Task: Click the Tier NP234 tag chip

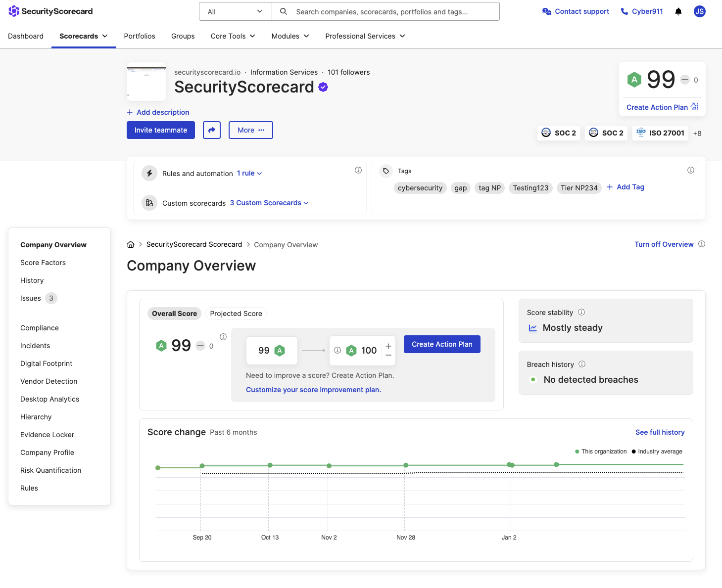Action: [579, 188]
